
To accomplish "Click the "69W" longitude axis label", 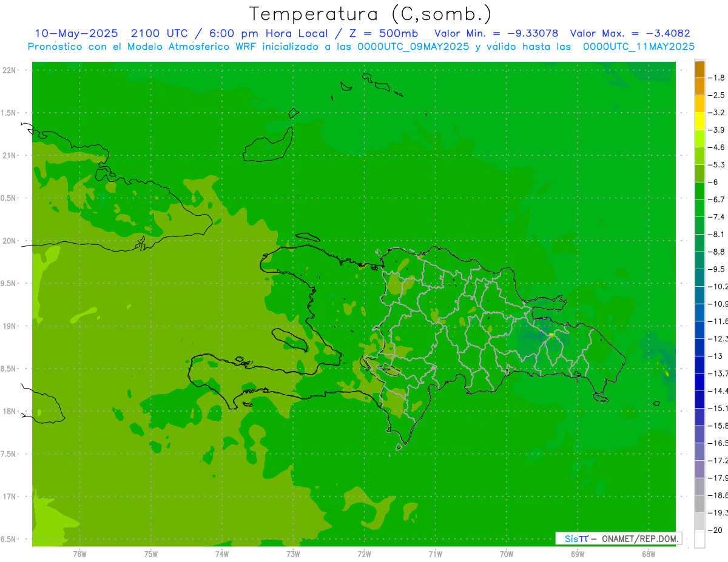I will [x=578, y=554].
